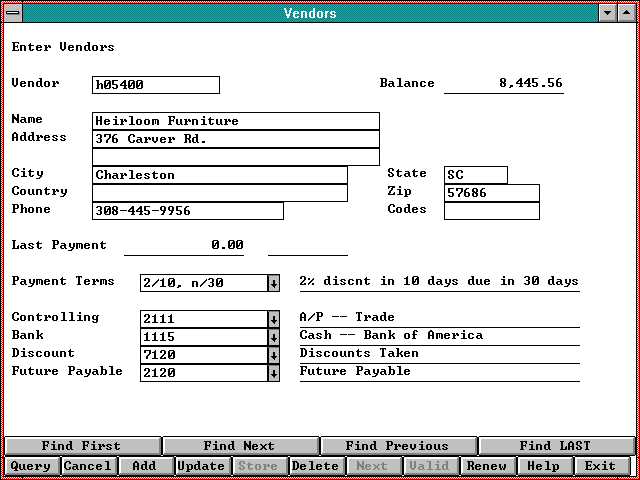Jump to Find LAST record
640x480 pixels.
[x=555, y=446]
